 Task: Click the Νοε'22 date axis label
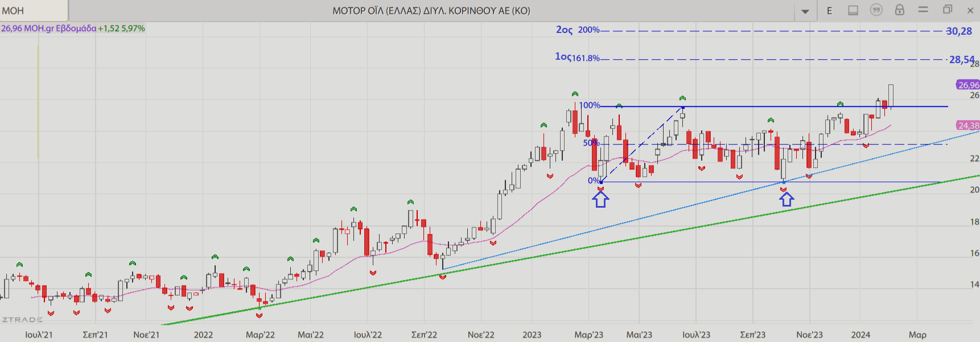click(481, 335)
